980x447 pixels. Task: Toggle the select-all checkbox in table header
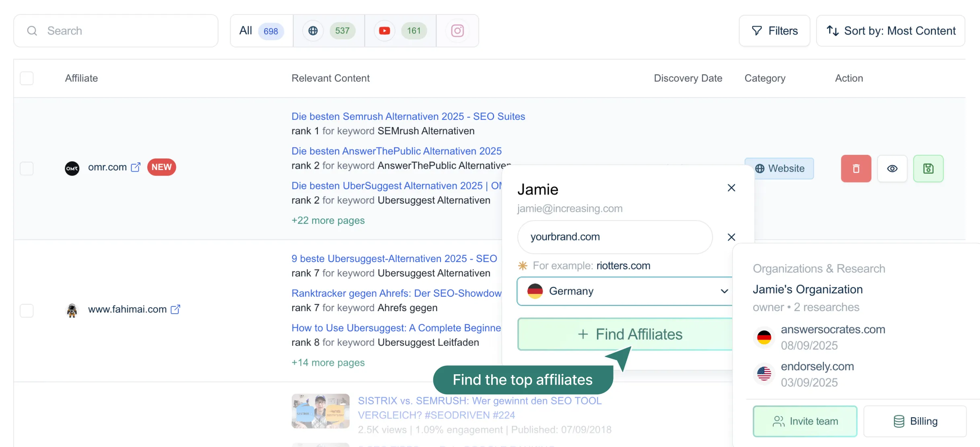click(x=27, y=78)
